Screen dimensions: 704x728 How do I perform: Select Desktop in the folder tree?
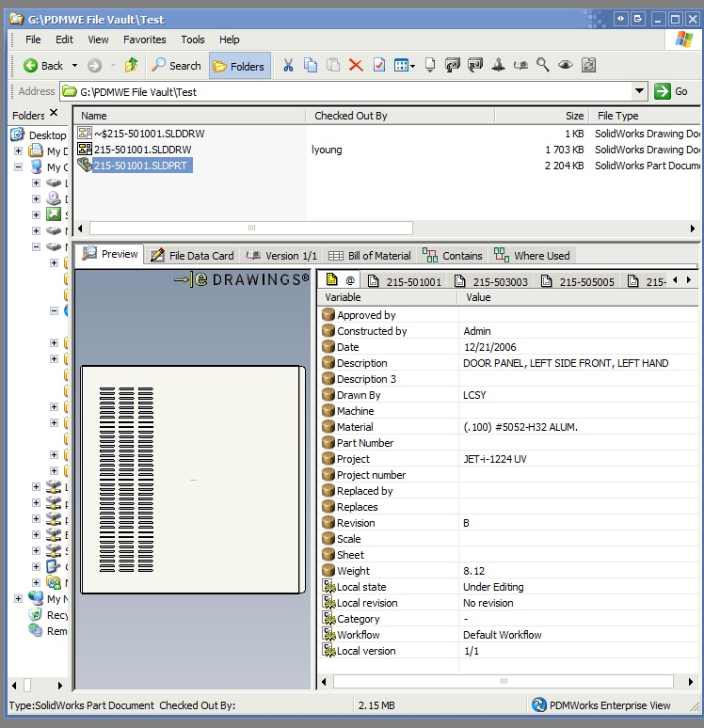(x=47, y=135)
